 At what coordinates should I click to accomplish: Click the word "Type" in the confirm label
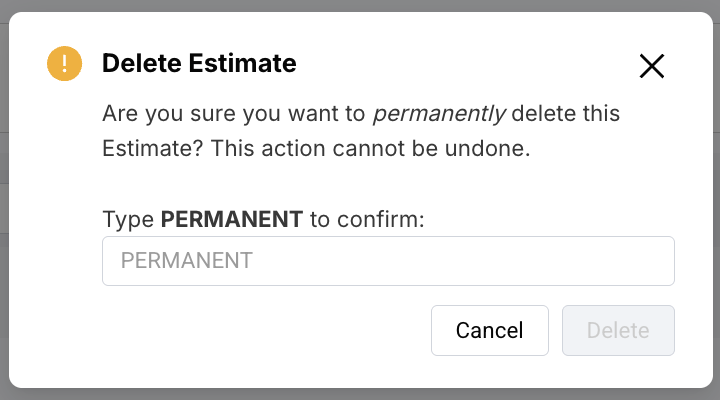pyautogui.click(x=128, y=219)
